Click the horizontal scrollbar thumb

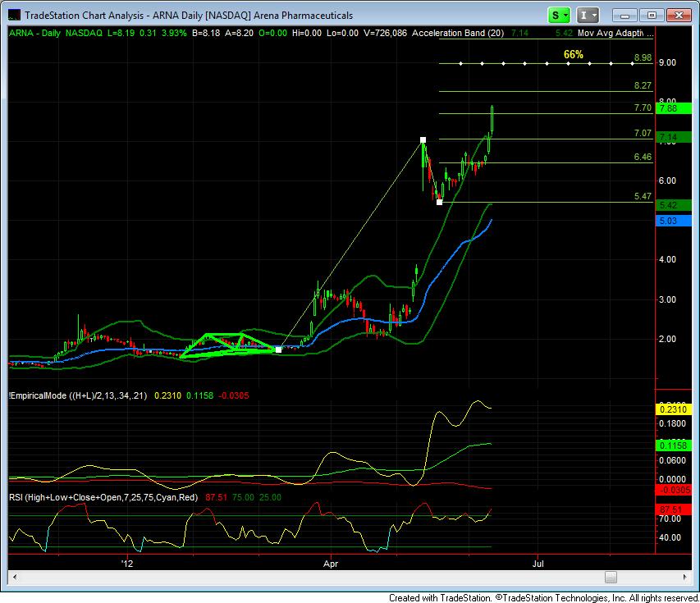coord(611,577)
